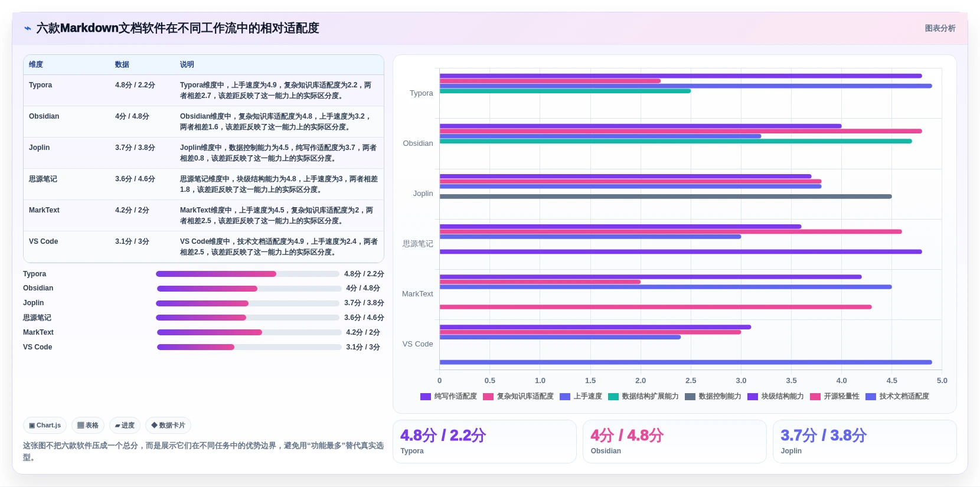Viewport: 980px width, 487px height.
Task: Click the Typora description text in table
Action: tap(276, 90)
